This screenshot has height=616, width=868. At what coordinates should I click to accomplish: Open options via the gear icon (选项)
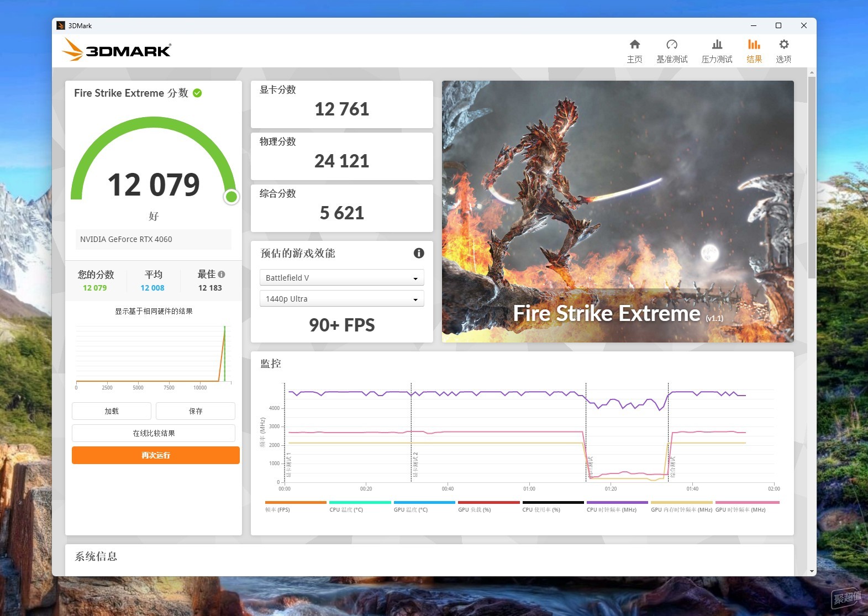pos(783,45)
